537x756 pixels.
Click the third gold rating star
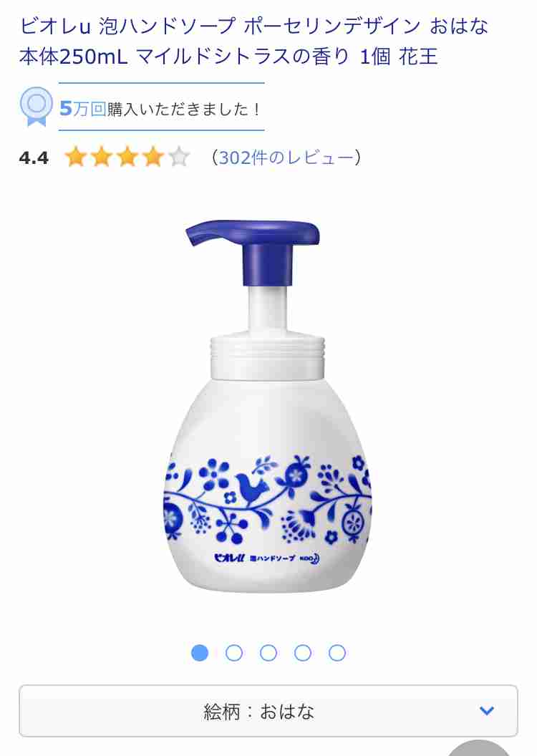[127, 157]
